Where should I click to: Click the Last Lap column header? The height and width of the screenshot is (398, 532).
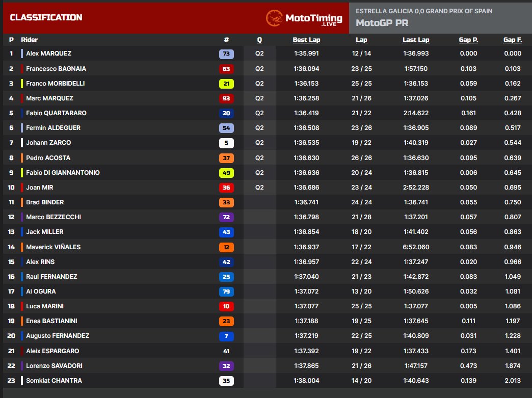[x=416, y=40]
